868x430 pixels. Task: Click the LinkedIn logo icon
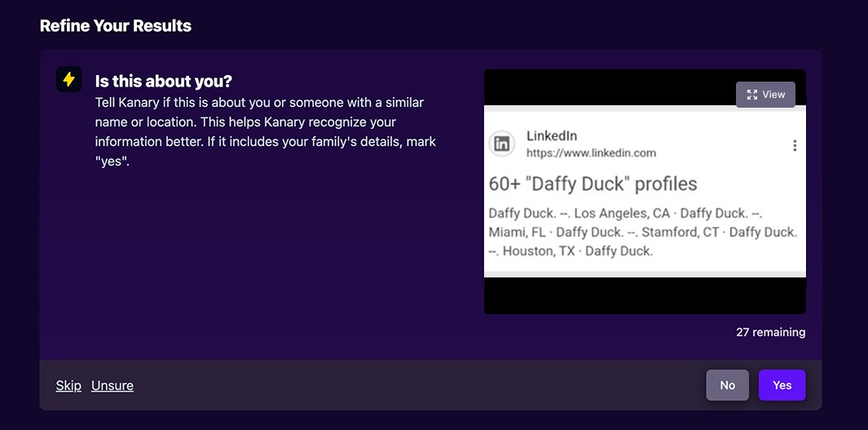click(501, 144)
